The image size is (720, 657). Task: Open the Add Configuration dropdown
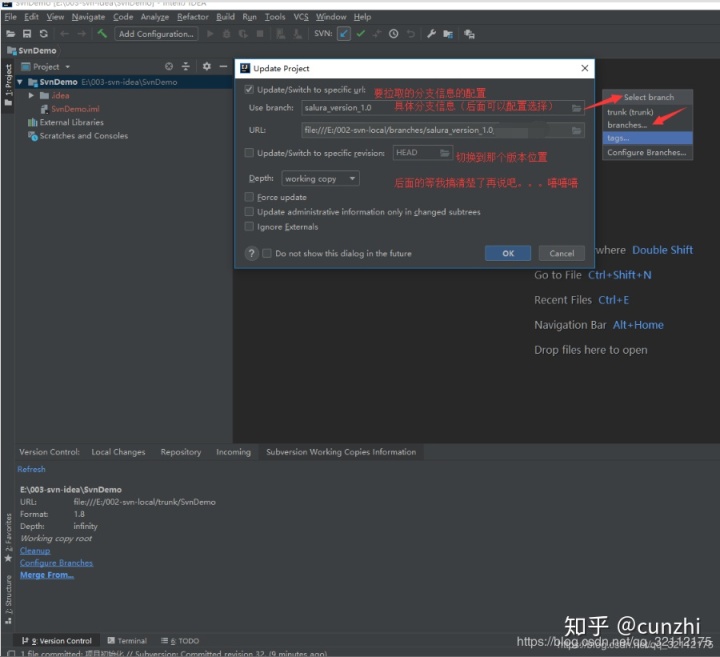click(x=156, y=34)
